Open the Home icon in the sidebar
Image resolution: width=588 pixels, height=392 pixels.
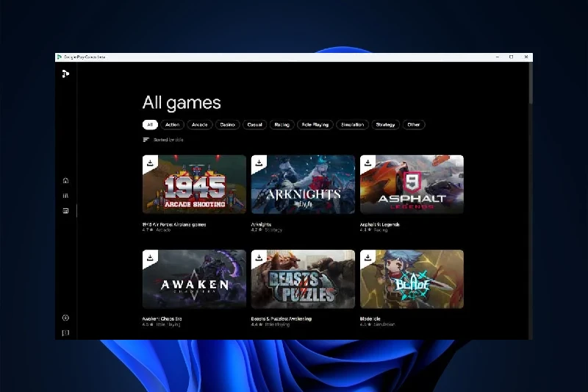click(65, 180)
